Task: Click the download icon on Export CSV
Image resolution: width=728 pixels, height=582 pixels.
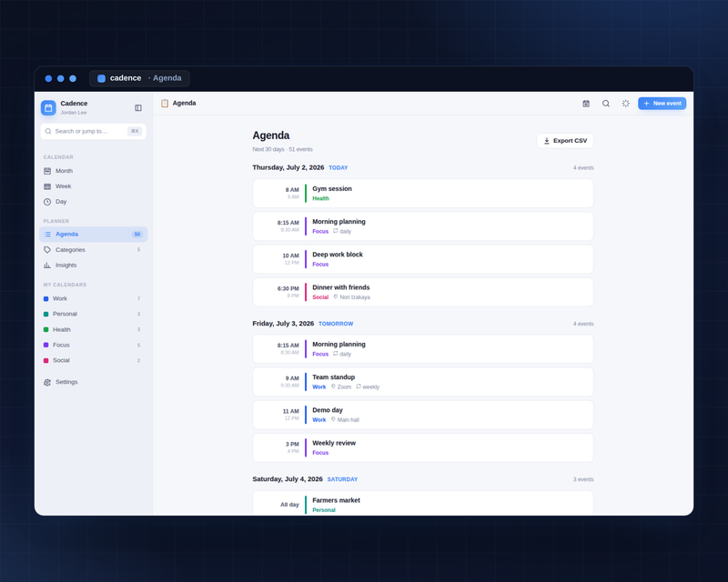Action: (x=547, y=141)
